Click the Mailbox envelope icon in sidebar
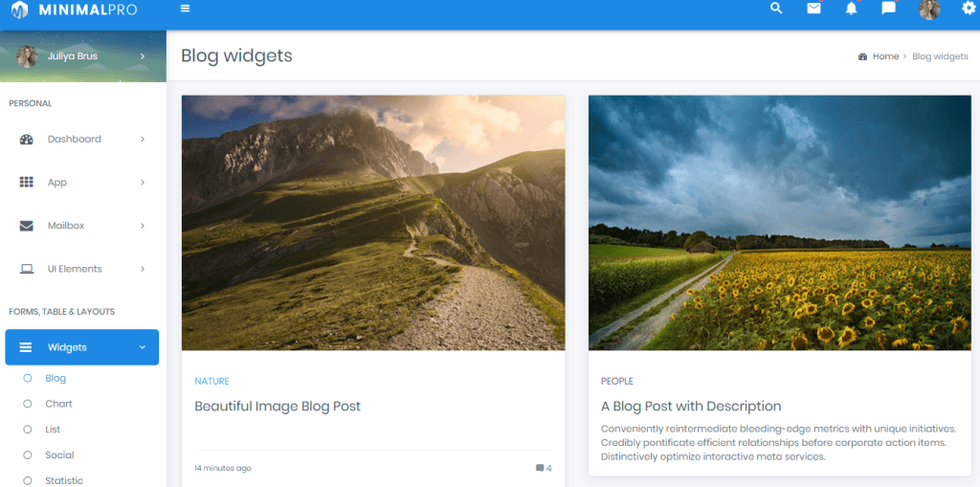Image resolution: width=980 pixels, height=487 pixels. pyautogui.click(x=26, y=226)
